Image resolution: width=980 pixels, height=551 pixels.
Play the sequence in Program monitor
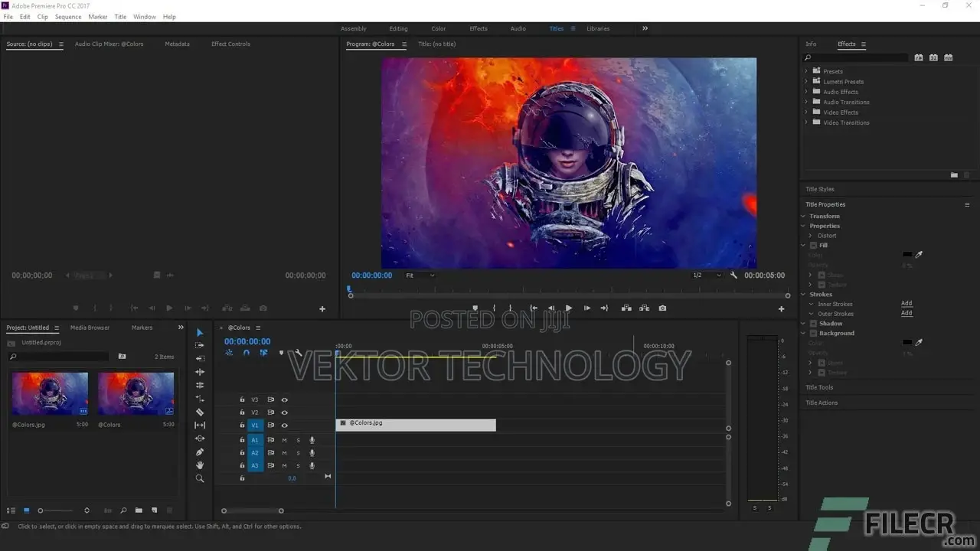click(x=568, y=308)
